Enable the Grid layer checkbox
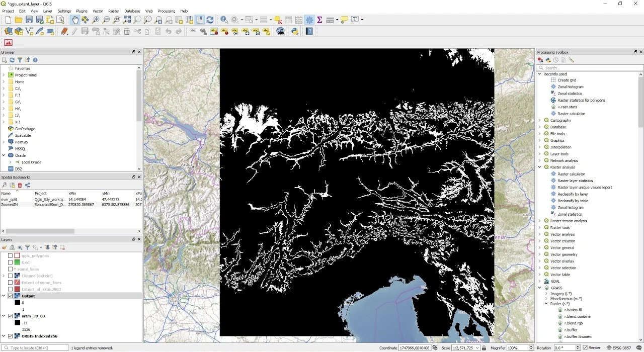The height and width of the screenshot is (352, 644). (x=10, y=262)
